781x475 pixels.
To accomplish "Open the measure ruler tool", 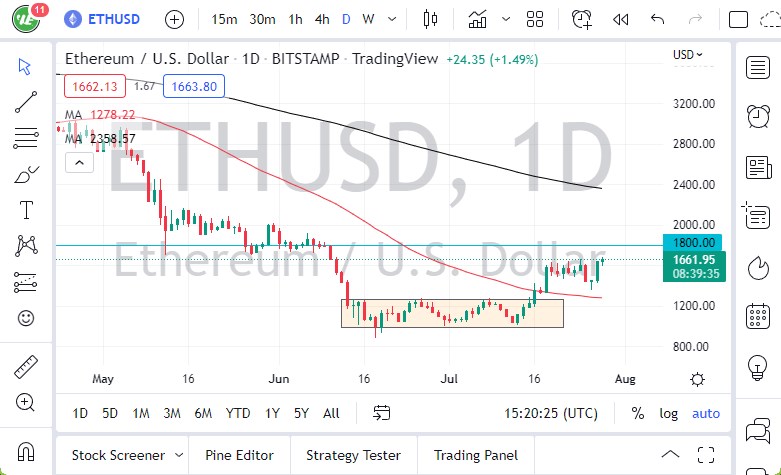I will pos(26,367).
